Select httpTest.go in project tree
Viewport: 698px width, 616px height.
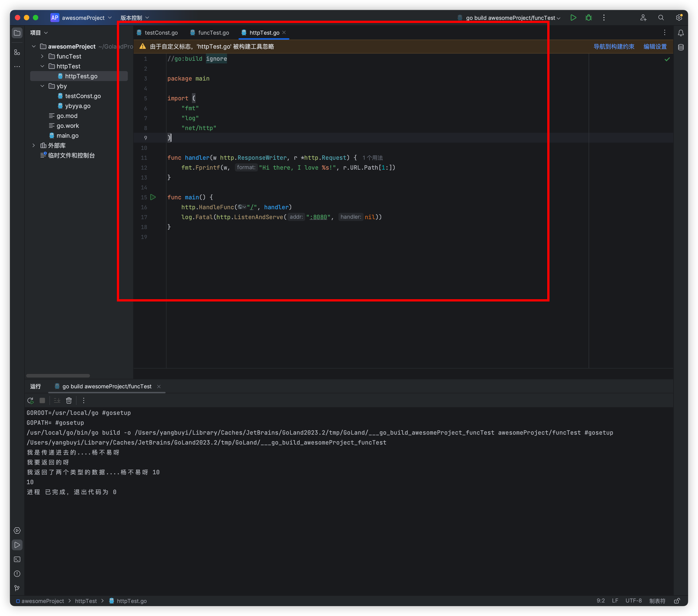coord(79,76)
